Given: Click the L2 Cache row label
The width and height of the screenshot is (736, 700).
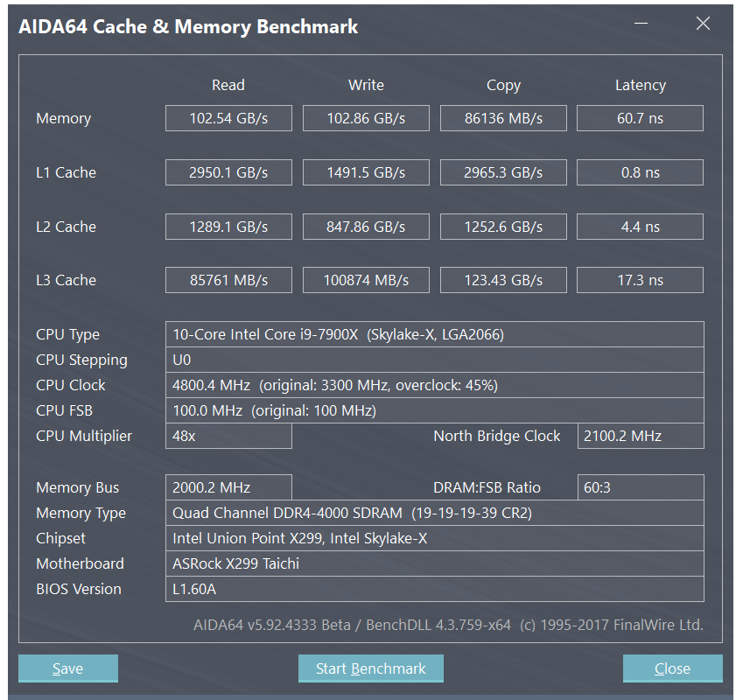Looking at the screenshot, I should (x=67, y=227).
